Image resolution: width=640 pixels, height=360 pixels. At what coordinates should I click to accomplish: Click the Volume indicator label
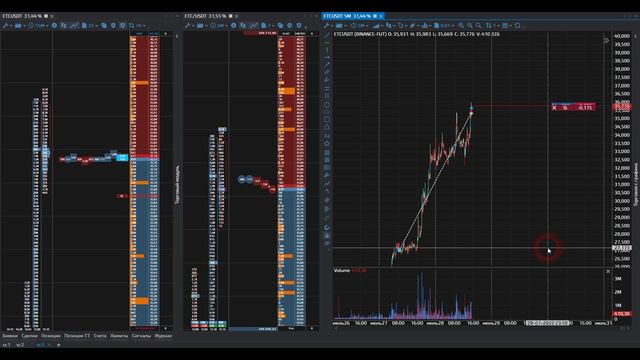click(342, 270)
